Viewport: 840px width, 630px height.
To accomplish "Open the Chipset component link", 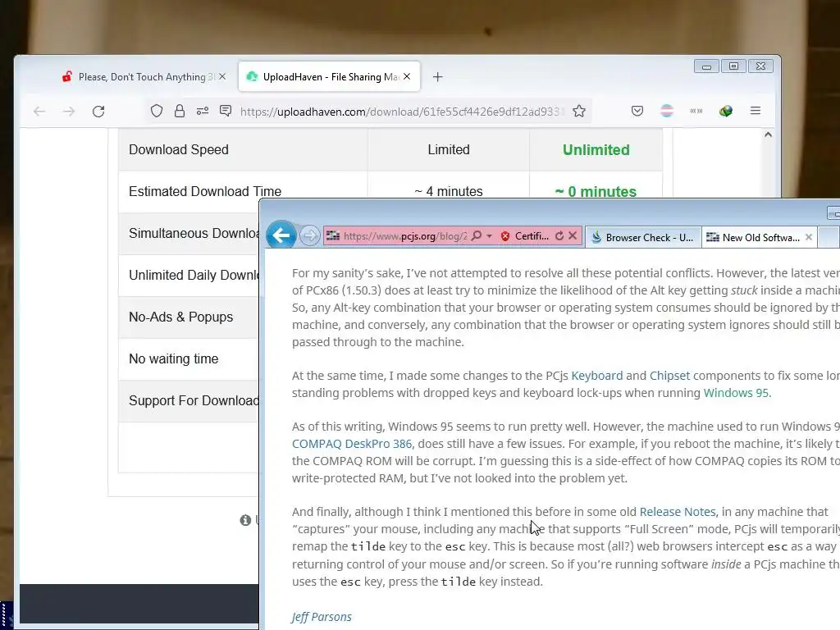I will (x=669, y=376).
